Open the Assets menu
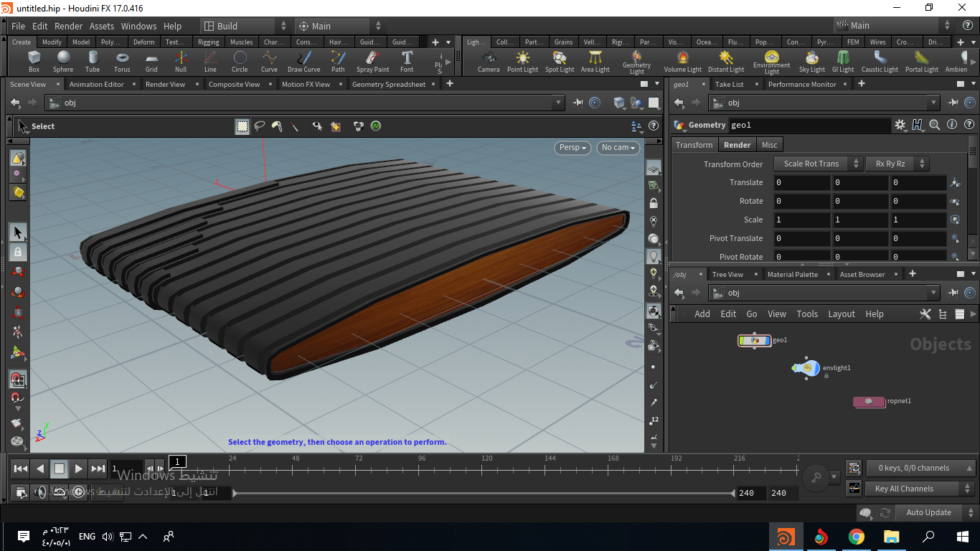This screenshot has width=980, height=551. point(102,26)
